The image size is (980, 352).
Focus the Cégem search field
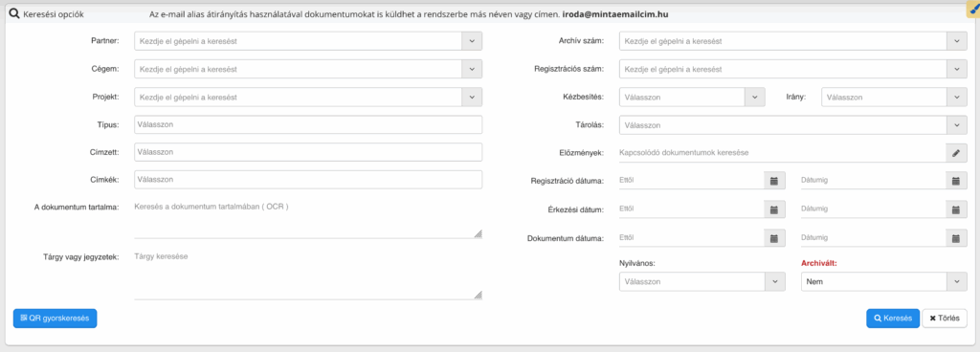coord(299,69)
